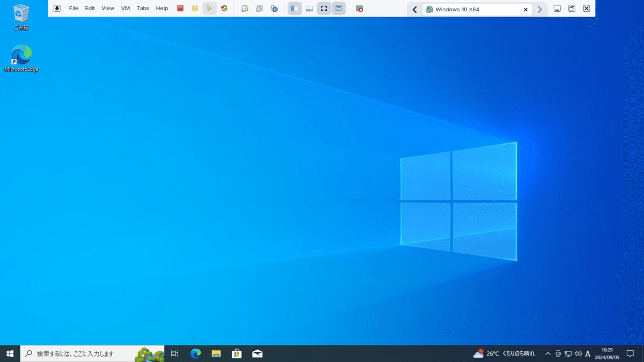
Task: Go to the previous VM tab with the left chevron
Action: [x=414, y=9]
